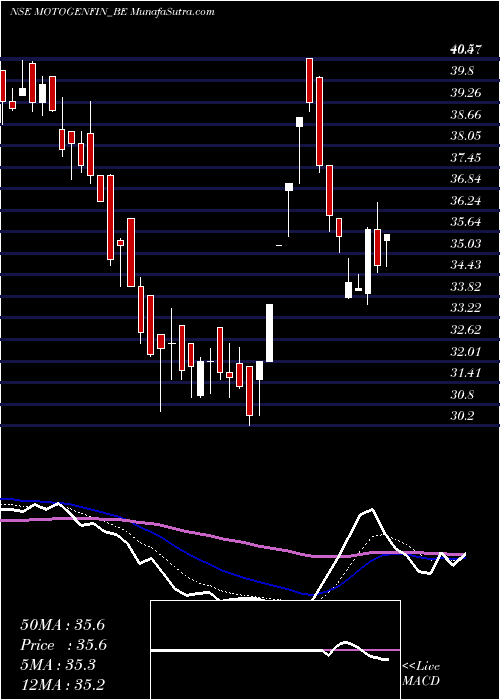This screenshot has height=700, width=500.
Task: Click the Price : 35.6 readout
Action: [x=62, y=645]
